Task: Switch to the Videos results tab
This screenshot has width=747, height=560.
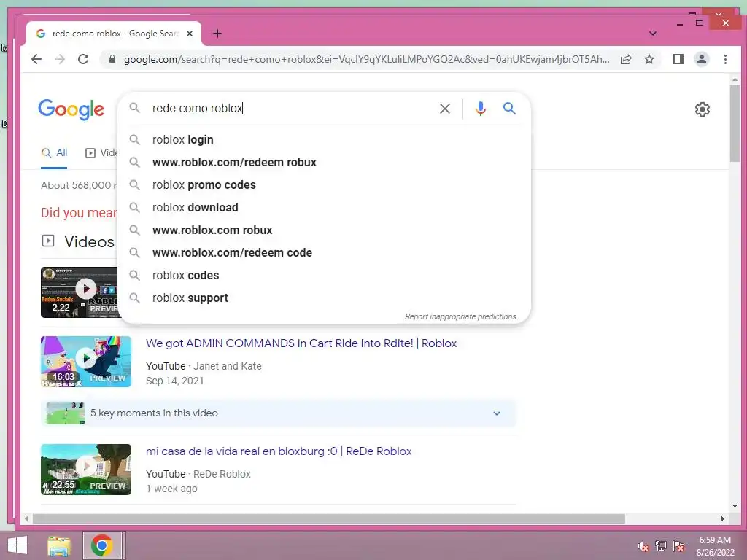Action: 101,153
